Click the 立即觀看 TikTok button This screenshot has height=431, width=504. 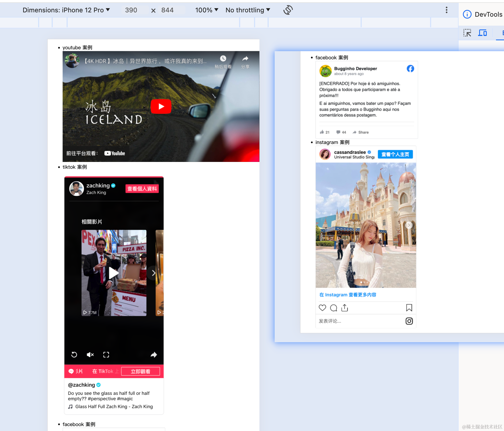(140, 371)
